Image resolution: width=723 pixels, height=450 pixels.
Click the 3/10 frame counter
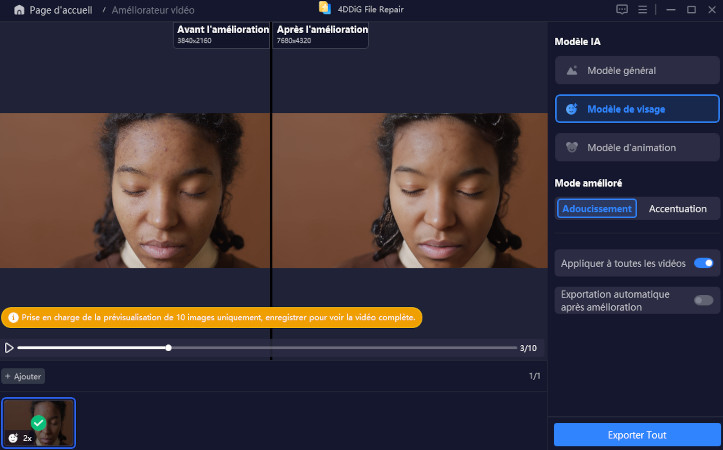click(528, 348)
